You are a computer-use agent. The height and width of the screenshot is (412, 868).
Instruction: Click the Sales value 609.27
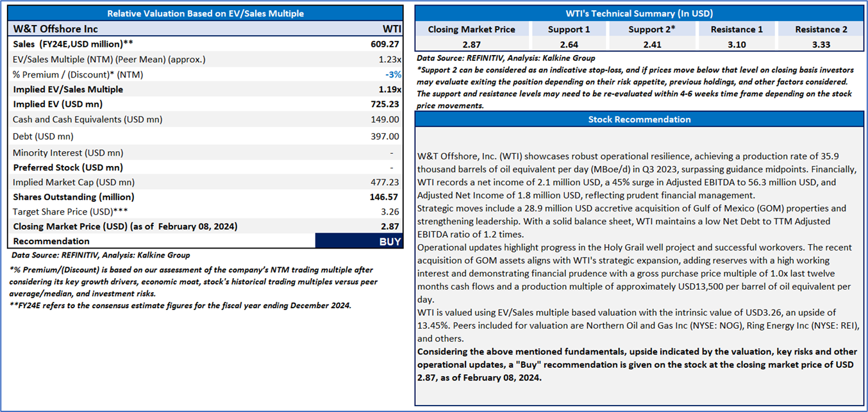point(385,44)
